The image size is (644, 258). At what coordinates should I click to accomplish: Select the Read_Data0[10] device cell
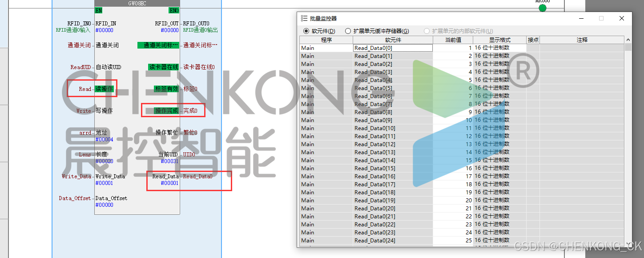click(393, 128)
